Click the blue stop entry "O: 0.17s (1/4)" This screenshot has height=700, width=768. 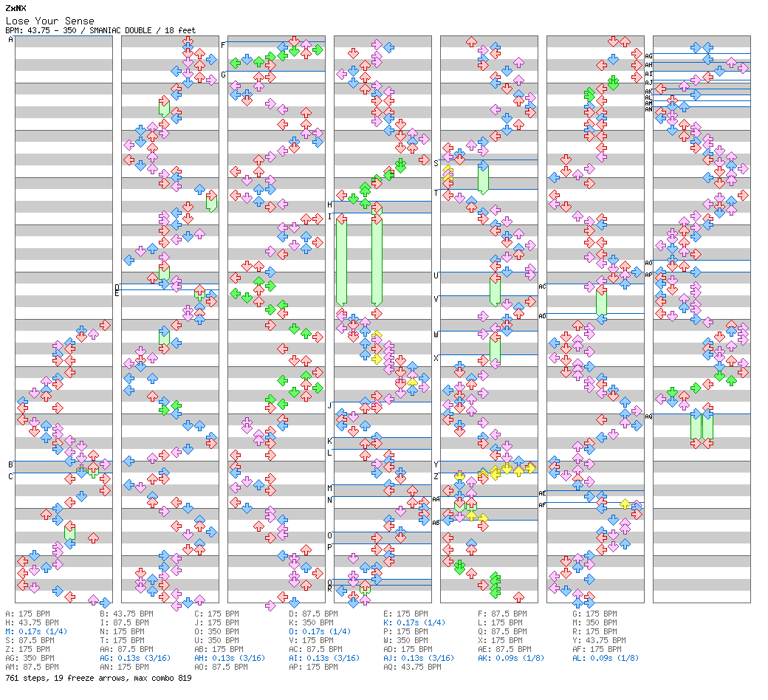point(320,631)
